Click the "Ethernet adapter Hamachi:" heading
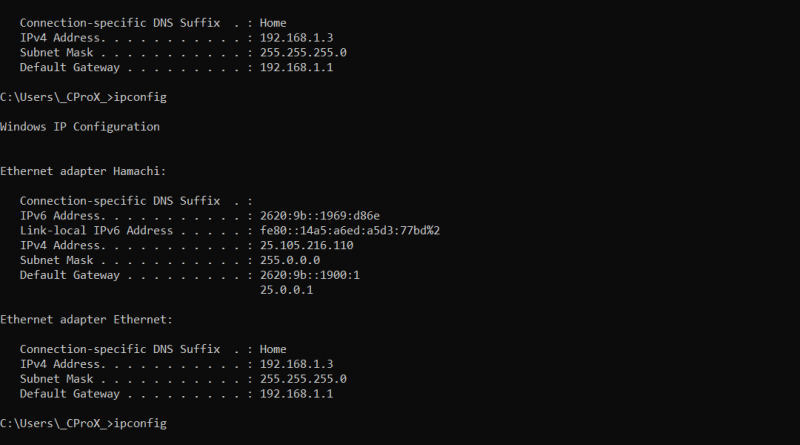The image size is (800, 445). point(83,171)
